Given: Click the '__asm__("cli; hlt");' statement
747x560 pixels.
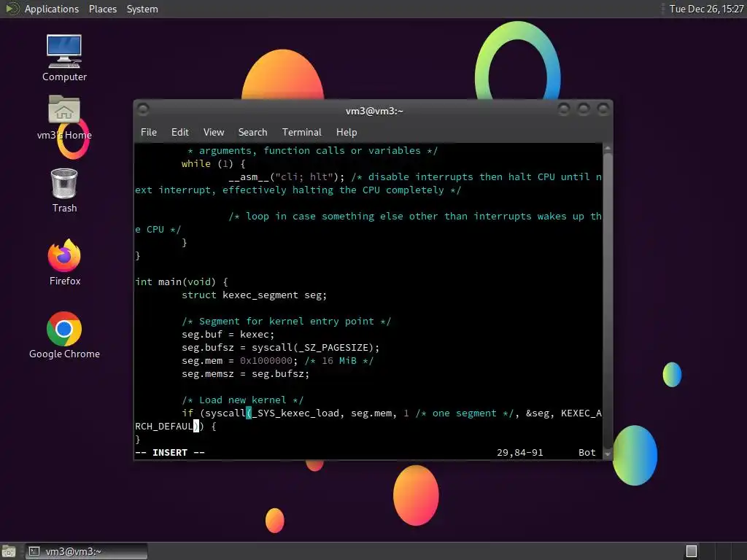Looking at the screenshot, I should [x=286, y=177].
